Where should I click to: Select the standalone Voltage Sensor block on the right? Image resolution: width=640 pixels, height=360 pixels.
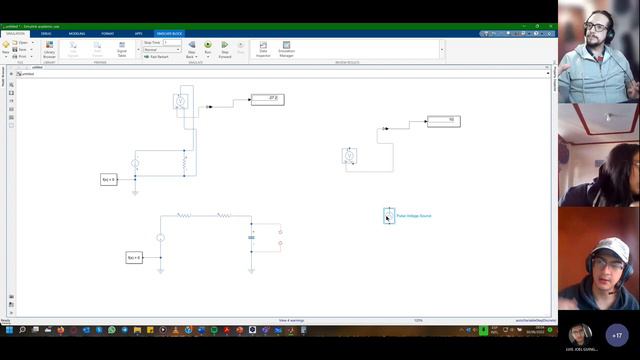click(x=349, y=156)
